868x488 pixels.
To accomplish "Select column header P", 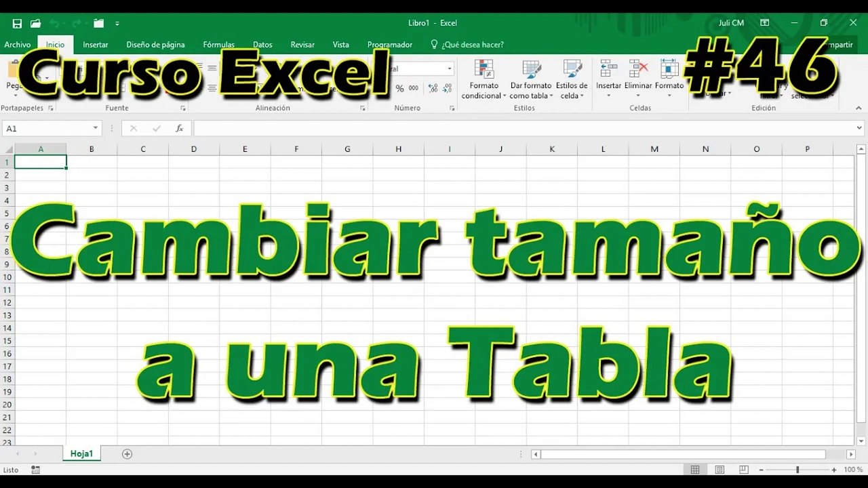I will tap(807, 149).
